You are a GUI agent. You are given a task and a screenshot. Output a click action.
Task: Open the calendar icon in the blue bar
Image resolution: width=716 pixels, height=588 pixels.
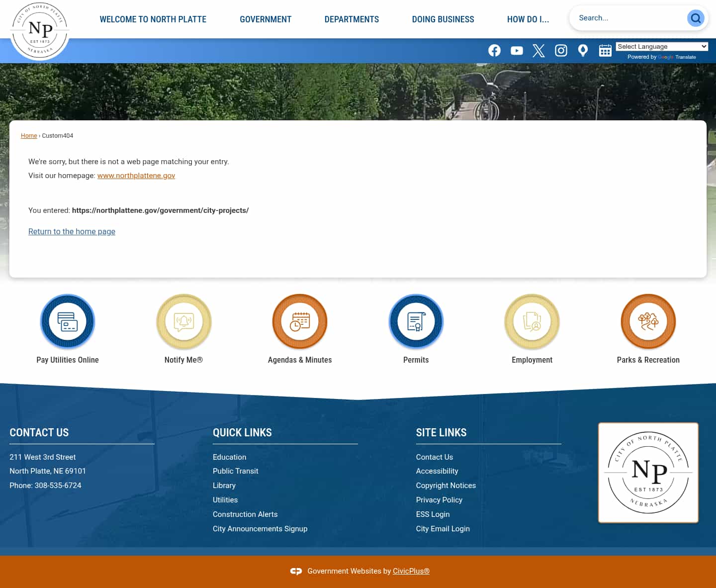605,50
